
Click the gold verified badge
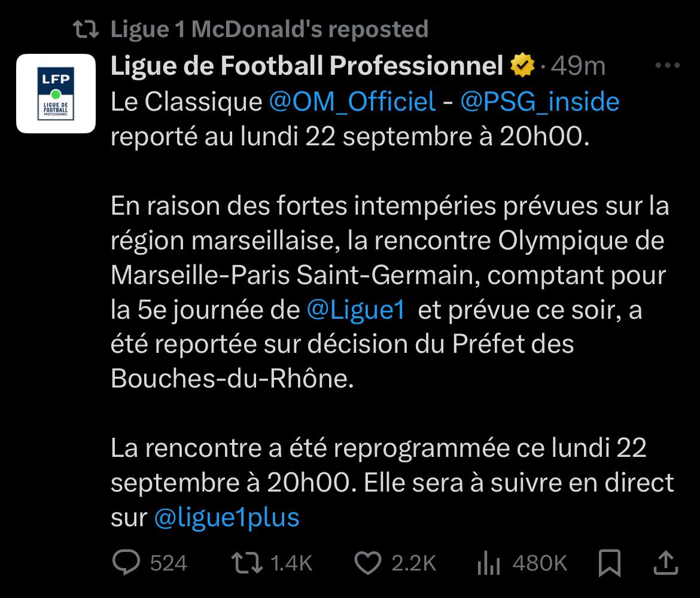point(522,66)
